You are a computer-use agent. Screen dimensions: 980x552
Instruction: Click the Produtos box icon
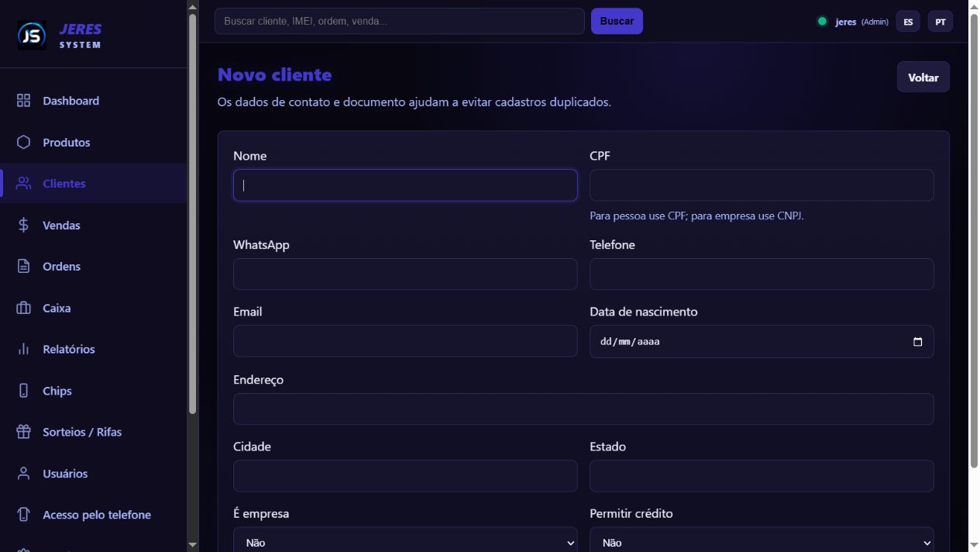[x=23, y=143]
